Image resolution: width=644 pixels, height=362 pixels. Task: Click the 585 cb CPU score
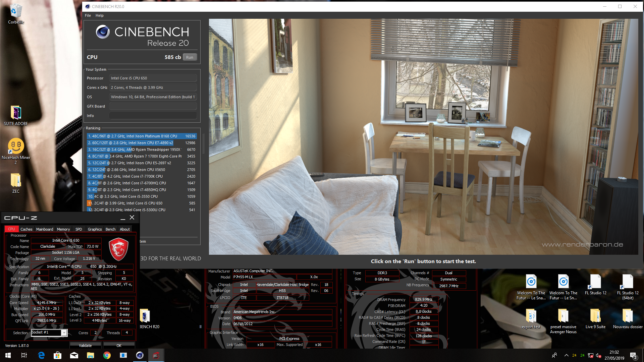pos(173,57)
